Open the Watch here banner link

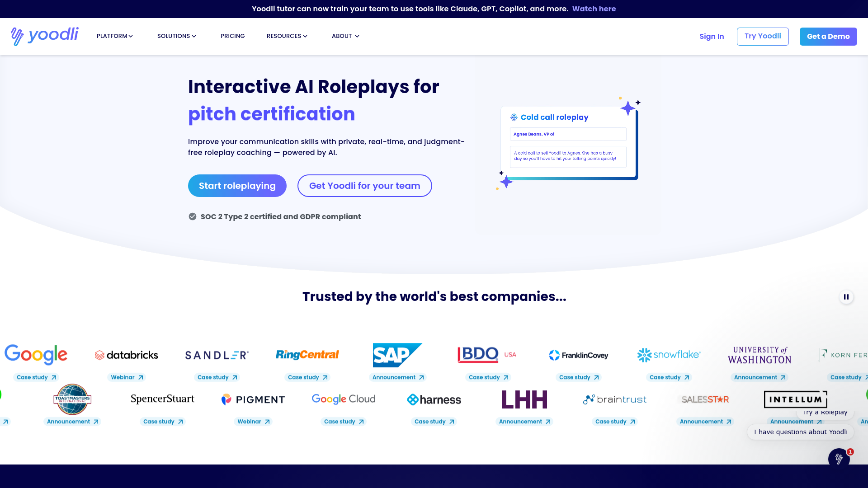[594, 9]
